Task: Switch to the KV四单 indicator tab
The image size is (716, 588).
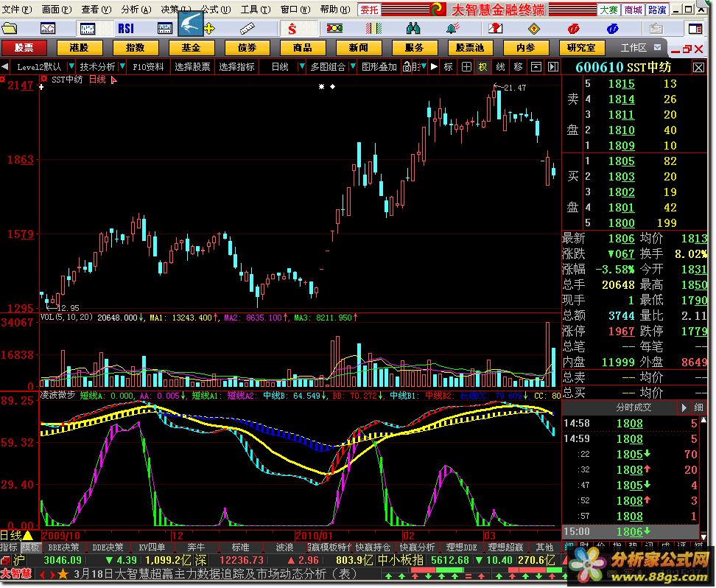Action: click(152, 547)
